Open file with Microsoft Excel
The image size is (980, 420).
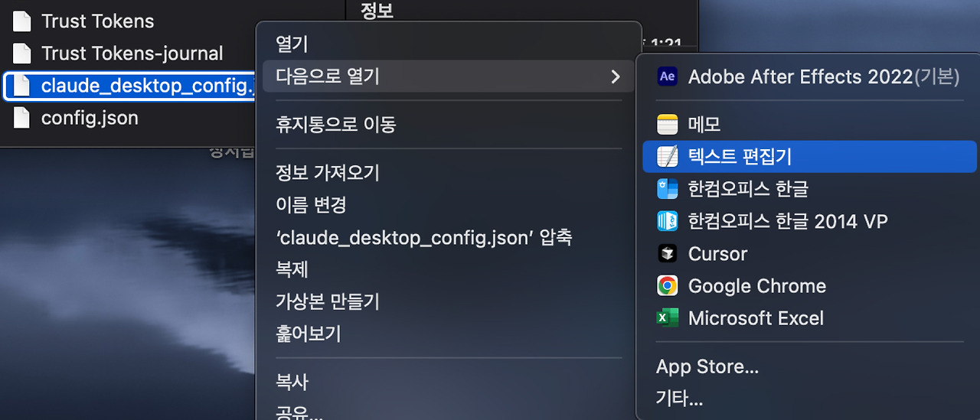810,318
